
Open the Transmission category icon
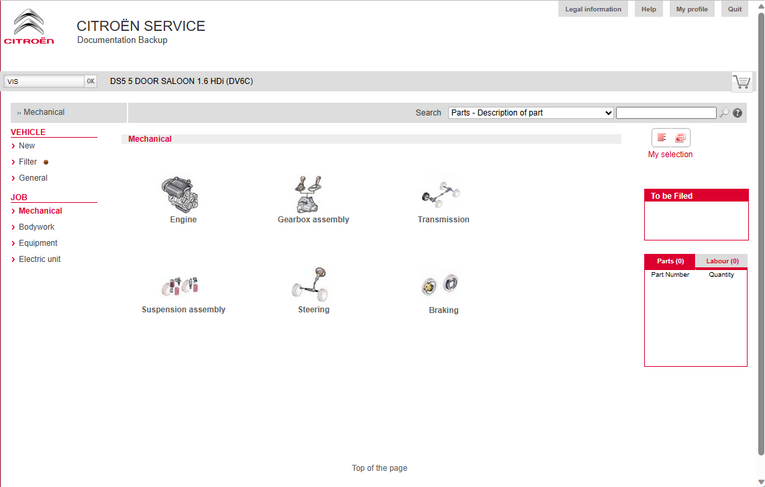[x=442, y=193]
